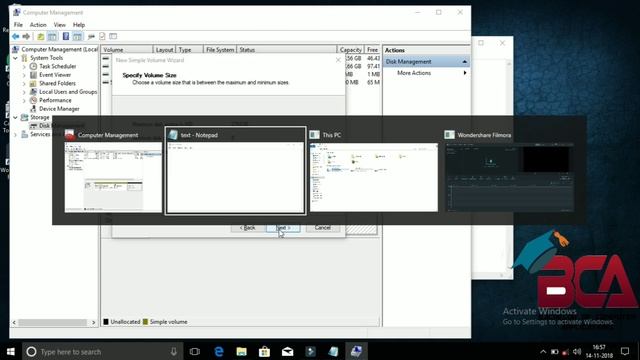The width and height of the screenshot is (640, 360).
Task: Click the Back arrow toolbar icon
Action: [x=16, y=37]
